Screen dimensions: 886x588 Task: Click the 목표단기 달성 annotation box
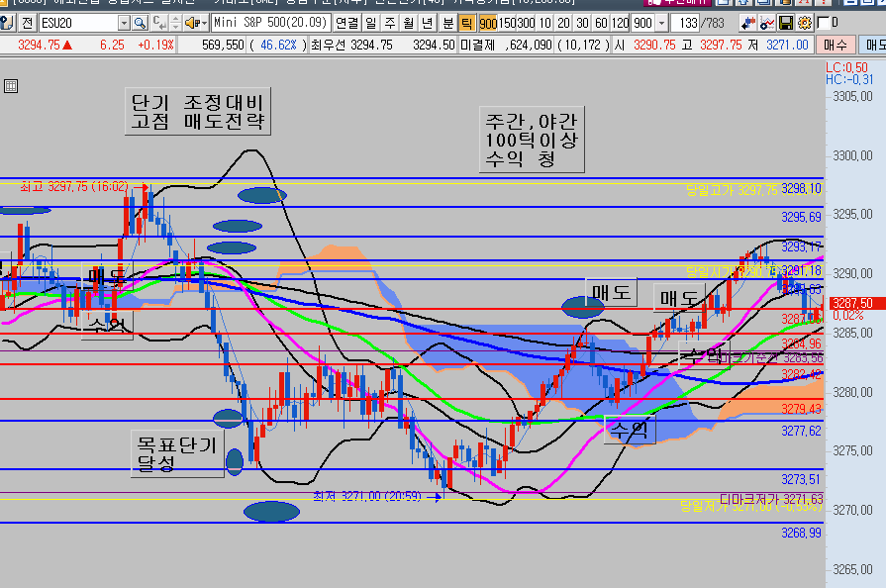177,454
